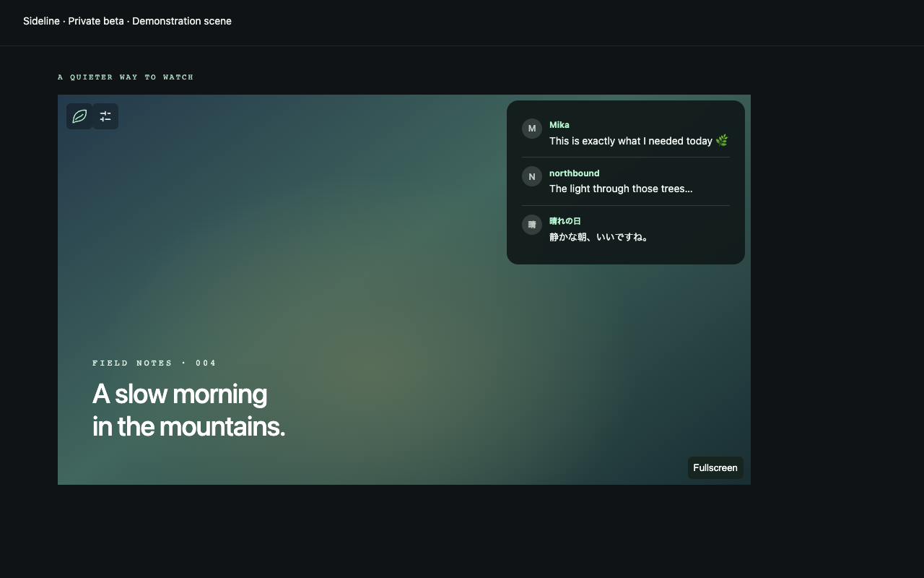Toggle the leaf quiet-mode icon
Screen dimensions: 924x578
tap(79, 116)
